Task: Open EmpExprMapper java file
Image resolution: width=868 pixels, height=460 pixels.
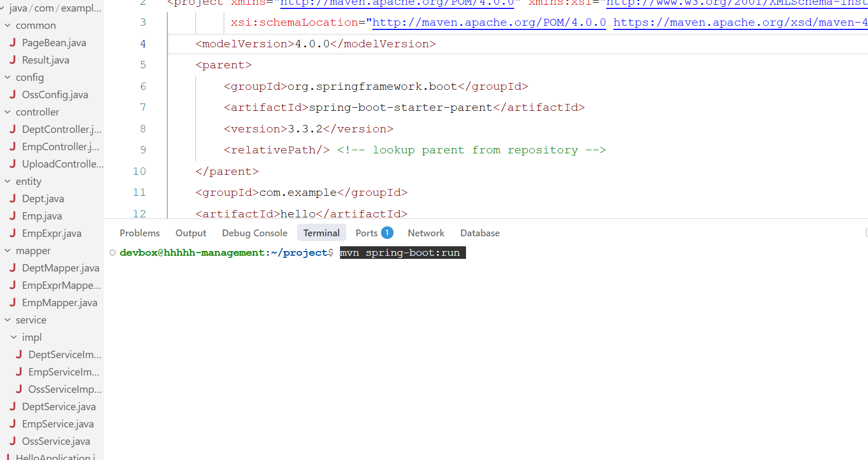Action: pos(61,285)
